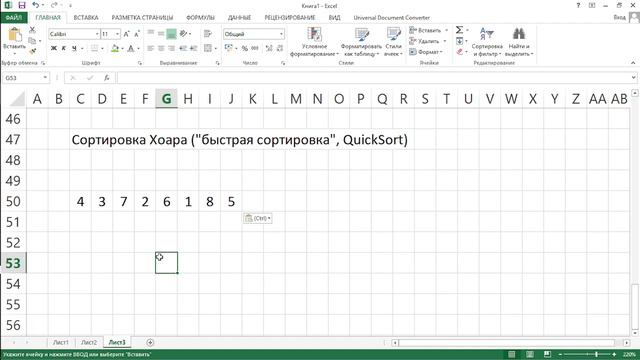Click the cell borders icon
Image resolution: width=640 pixels, height=360 pixels.
point(94,48)
